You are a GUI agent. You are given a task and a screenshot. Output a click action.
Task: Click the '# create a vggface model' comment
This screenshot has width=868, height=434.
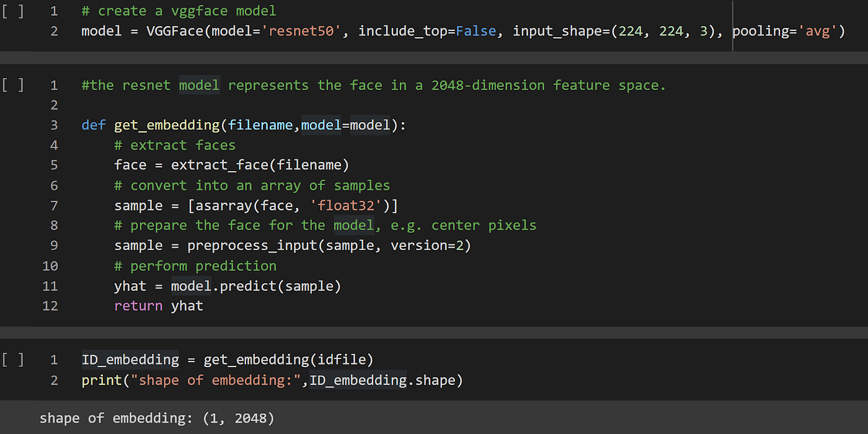click(179, 11)
